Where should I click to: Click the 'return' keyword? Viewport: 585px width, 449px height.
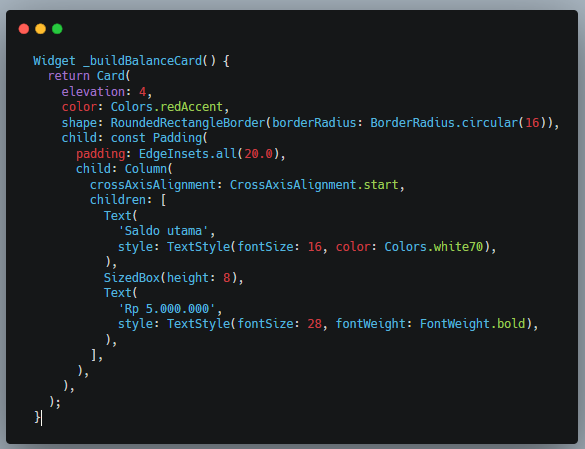pos(69,76)
